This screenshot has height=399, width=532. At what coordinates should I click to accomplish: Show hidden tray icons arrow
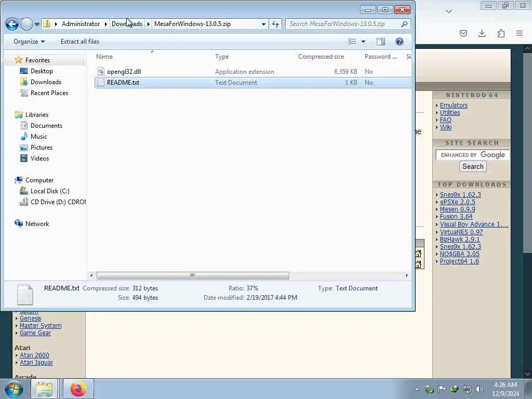[x=417, y=390]
